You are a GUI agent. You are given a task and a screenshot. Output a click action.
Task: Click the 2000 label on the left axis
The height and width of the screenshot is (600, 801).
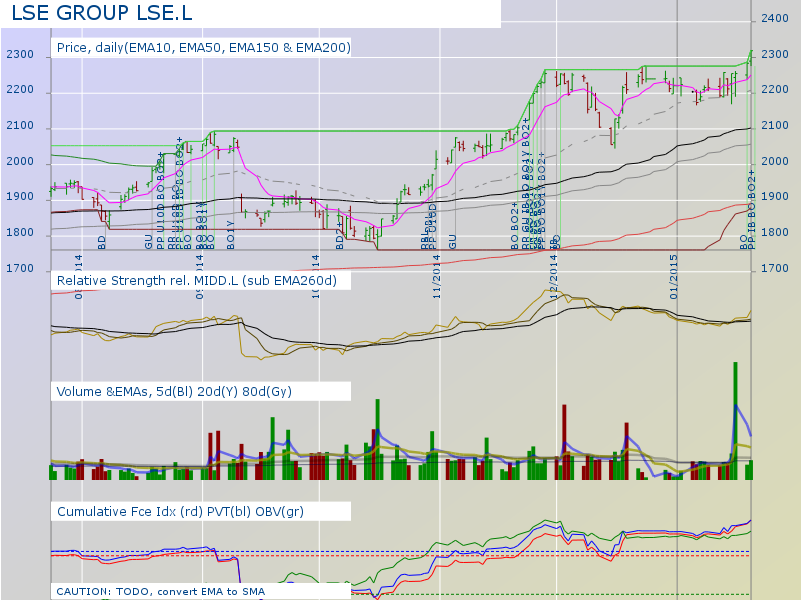(20, 161)
